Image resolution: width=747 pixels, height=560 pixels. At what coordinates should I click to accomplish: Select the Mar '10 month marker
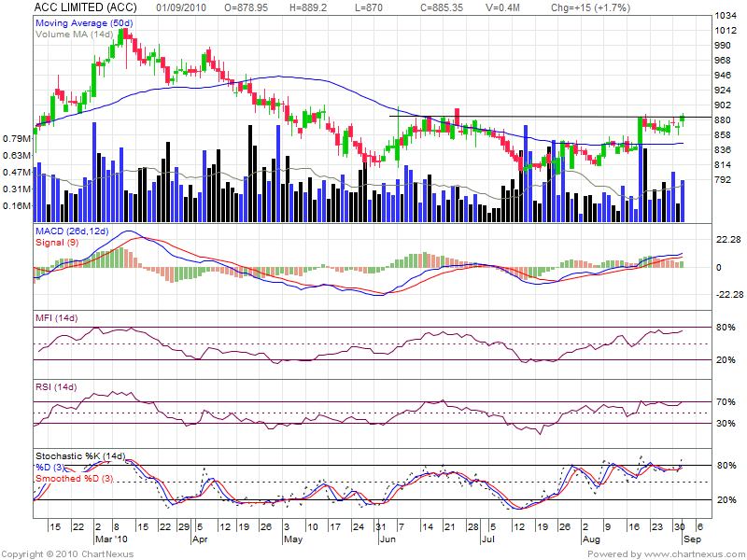pyautogui.click(x=110, y=539)
